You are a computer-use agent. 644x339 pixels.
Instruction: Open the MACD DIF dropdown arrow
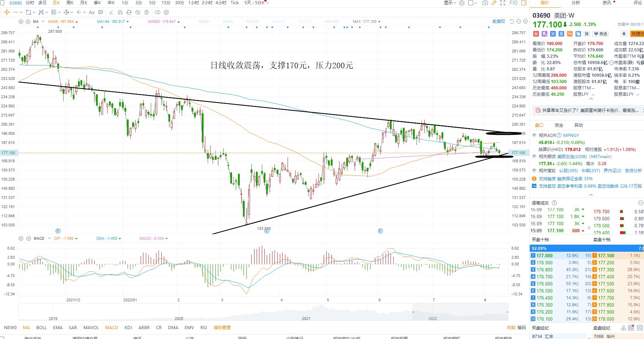(76, 239)
